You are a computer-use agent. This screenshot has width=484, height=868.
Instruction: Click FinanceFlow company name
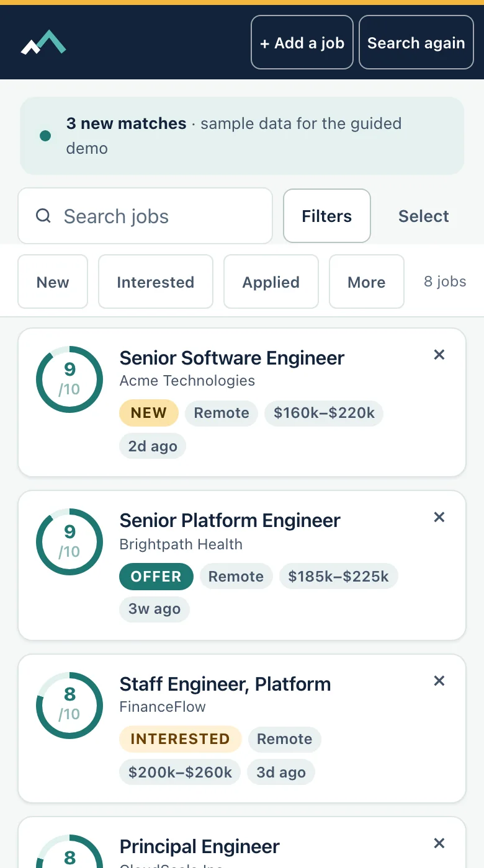coord(163,707)
